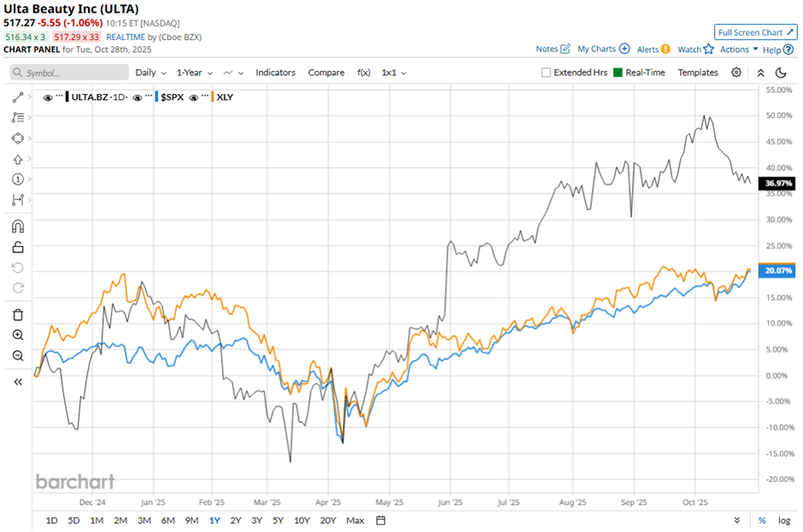Open the Daily frequency dropdown
This screenshot has height=532, width=803.
pyautogui.click(x=150, y=73)
